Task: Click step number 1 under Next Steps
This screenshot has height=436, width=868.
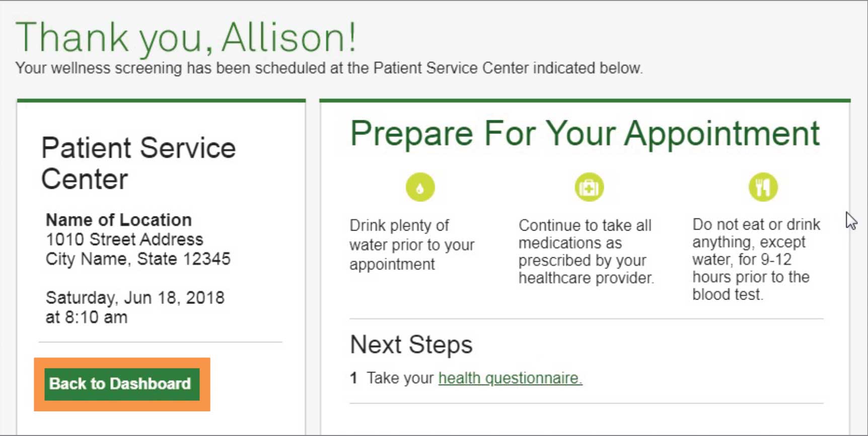Action: point(353,378)
